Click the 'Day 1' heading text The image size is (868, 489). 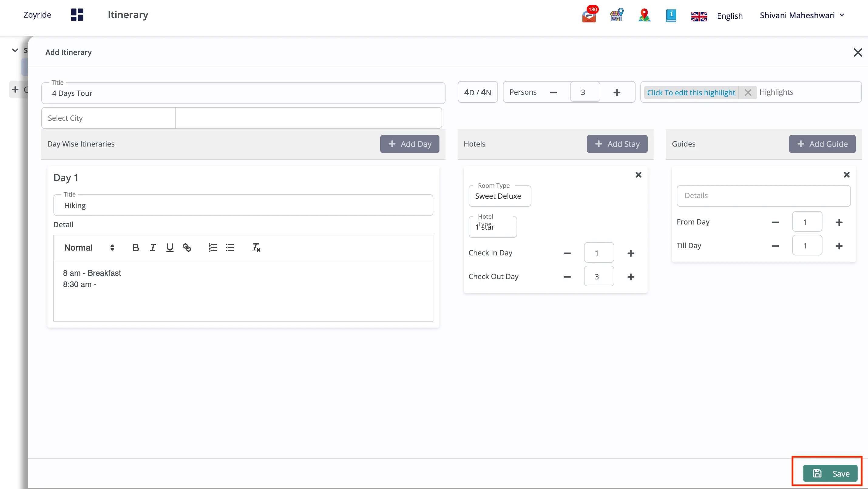click(x=66, y=177)
